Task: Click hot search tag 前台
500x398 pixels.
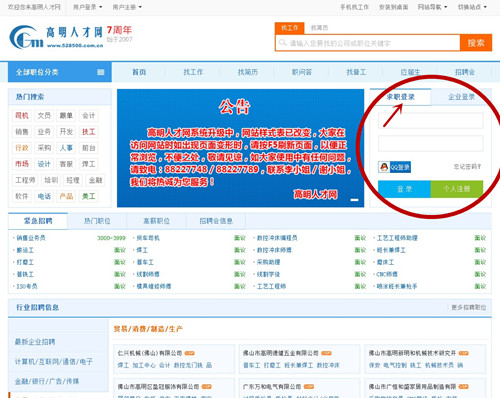Action: 89,148
